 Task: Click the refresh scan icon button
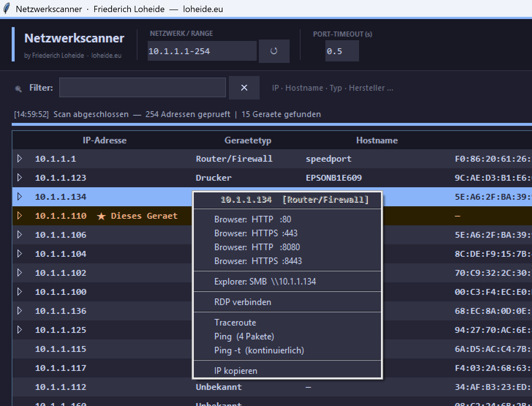click(x=274, y=51)
